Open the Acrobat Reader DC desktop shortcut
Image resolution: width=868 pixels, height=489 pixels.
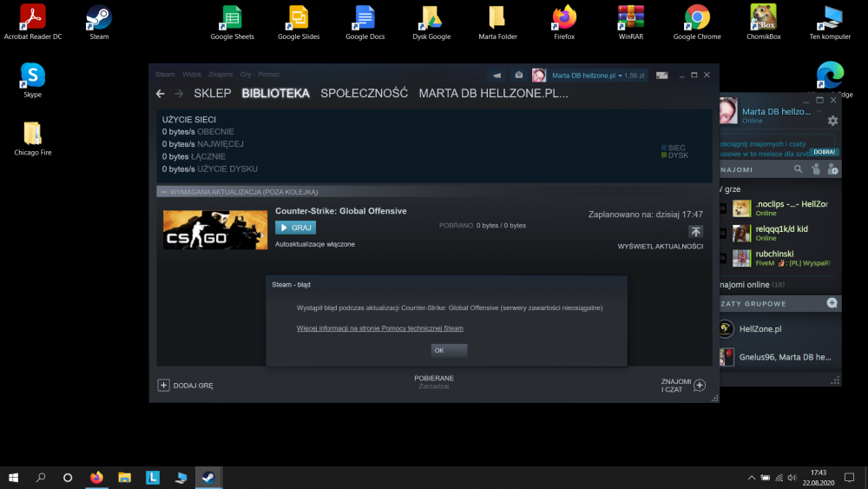(x=33, y=23)
